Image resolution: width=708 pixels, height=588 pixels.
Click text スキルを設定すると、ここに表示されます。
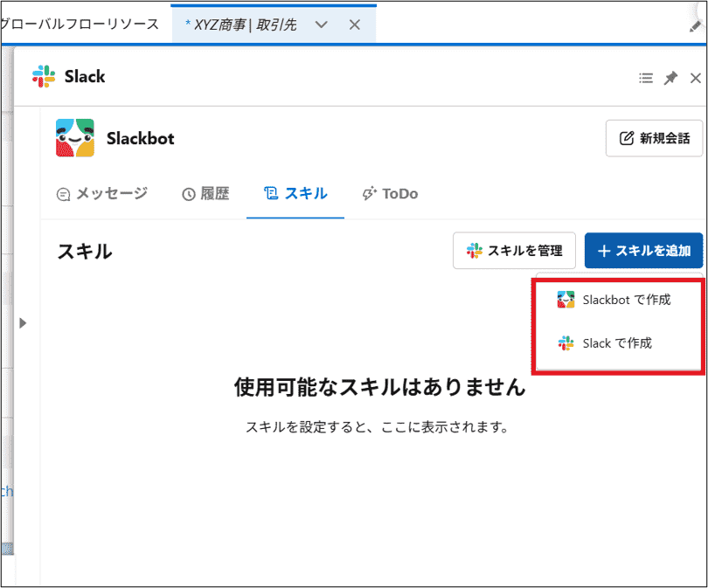click(x=378, y=426)
